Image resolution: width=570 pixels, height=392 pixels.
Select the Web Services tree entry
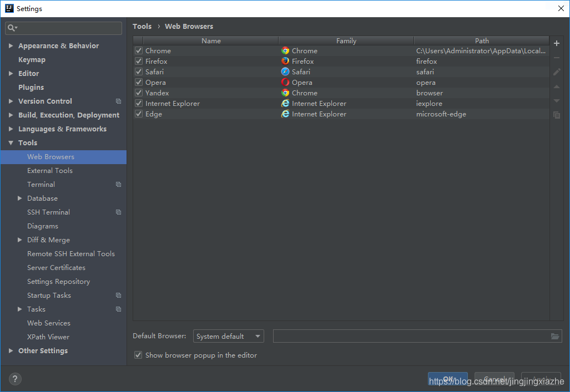coord(49,323)
